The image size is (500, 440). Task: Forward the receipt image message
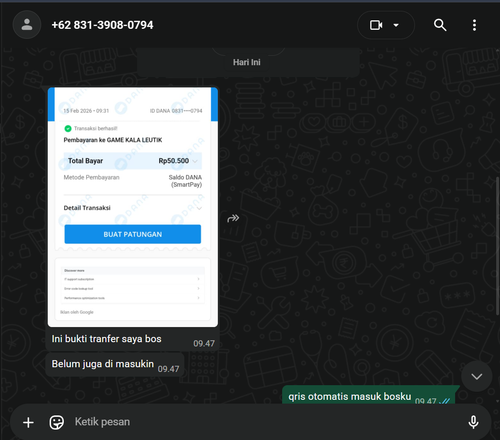233,218
